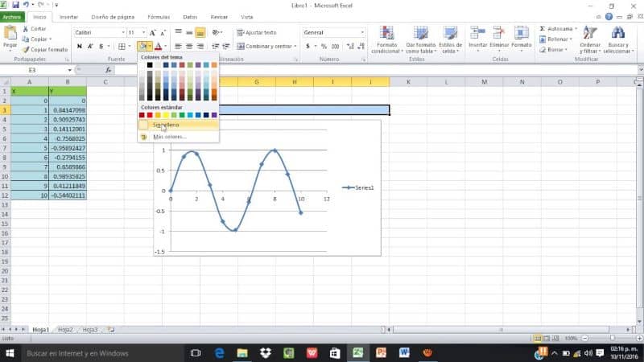Expand the Copiar dropdown arrow
644x362 pixels.
click(x=51, y=39)
